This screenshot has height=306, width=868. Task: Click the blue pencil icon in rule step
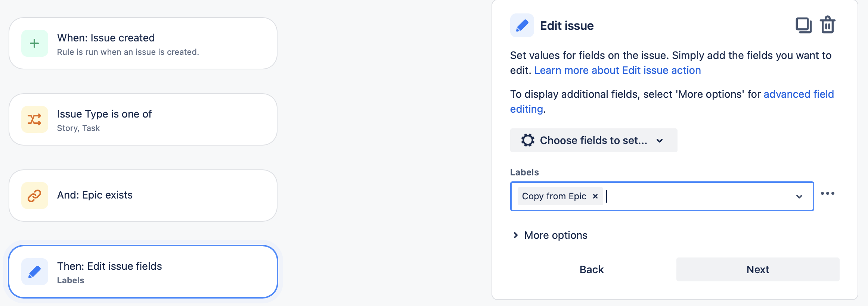tap(34, 272)
